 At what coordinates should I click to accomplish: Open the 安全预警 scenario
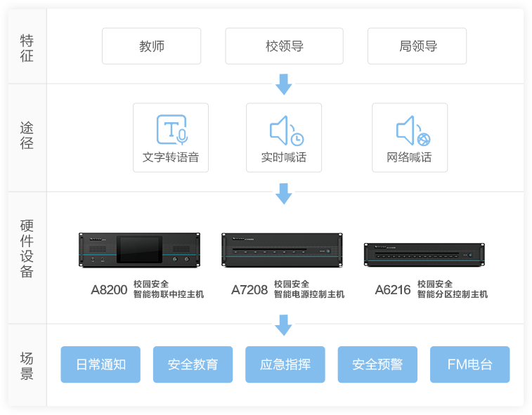coord(377,364)
